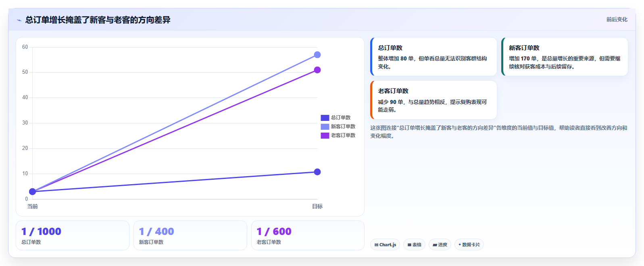Click the 总订单数 legend label

tap(341, 118)
